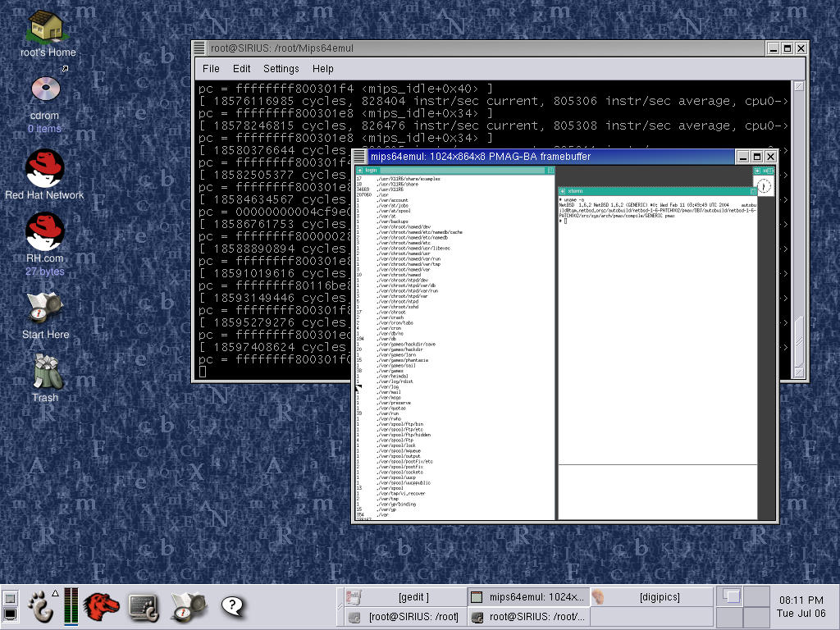Image resolution: width=840 pixels, height=630 pixels.
Task: Launch the Red Hat Network icon
Action: pos(45,168)
